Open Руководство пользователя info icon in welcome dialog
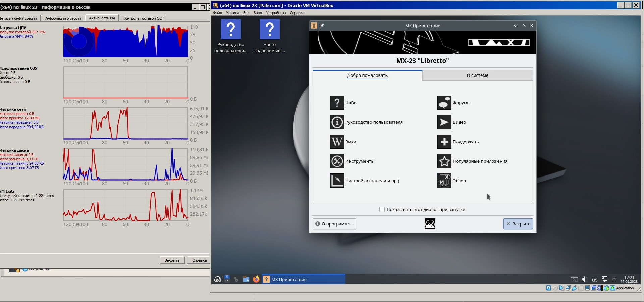Image resolution: width=644 pixels, height=302 pixels. point(337,122)
